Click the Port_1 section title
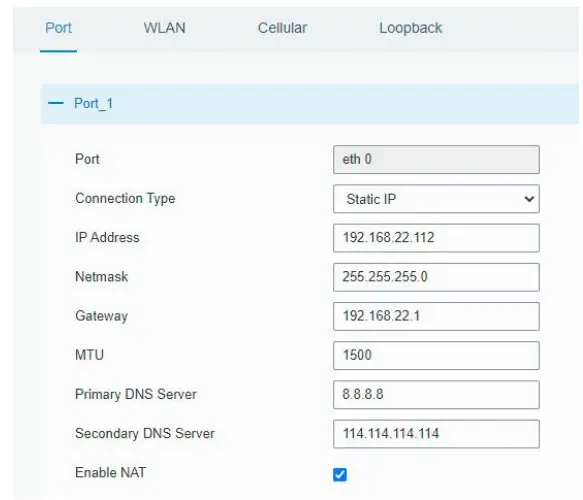Screen dimensions: 583x500 click(93, 103)
